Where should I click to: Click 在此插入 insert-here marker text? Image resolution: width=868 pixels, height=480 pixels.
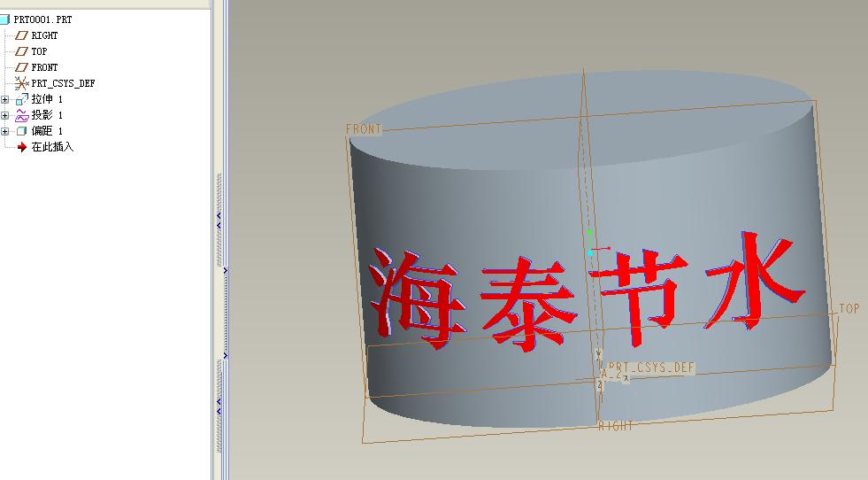(x=52, y=147)
